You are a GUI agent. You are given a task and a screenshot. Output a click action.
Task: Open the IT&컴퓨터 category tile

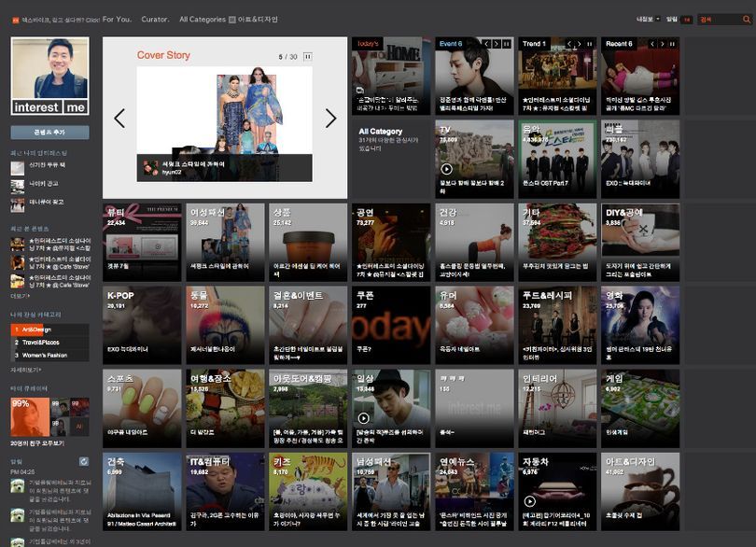[x=225, y=492]
